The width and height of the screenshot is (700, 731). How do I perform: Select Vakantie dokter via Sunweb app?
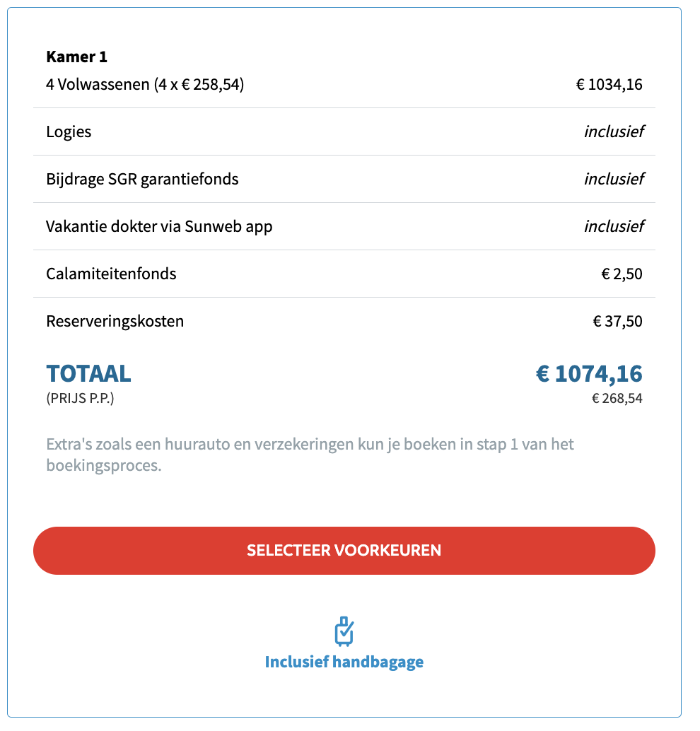[159, 226]
